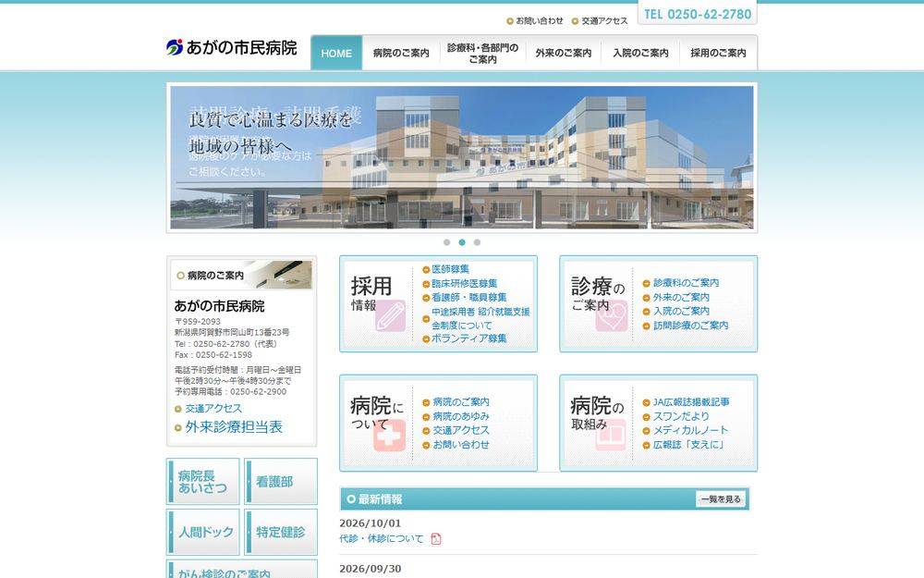Screen dimensions: 924x578
Task: Select the third slideshow dot
Action: [478, 242]
